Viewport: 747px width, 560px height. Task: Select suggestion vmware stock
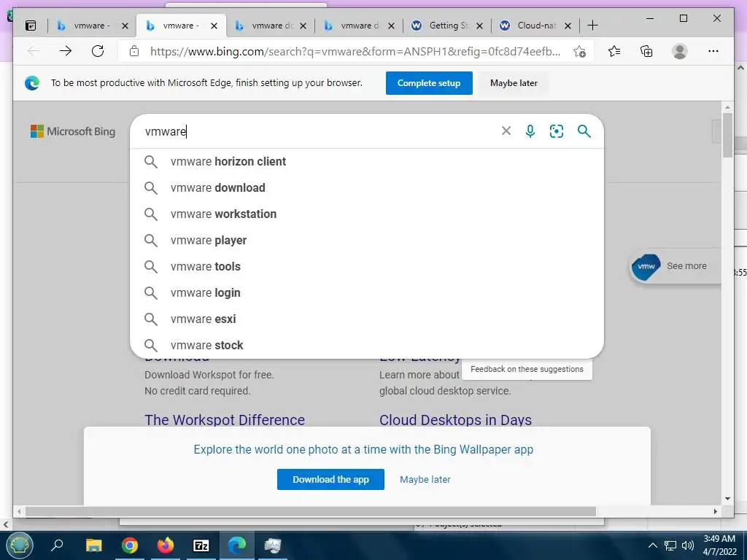pos(367,345)
